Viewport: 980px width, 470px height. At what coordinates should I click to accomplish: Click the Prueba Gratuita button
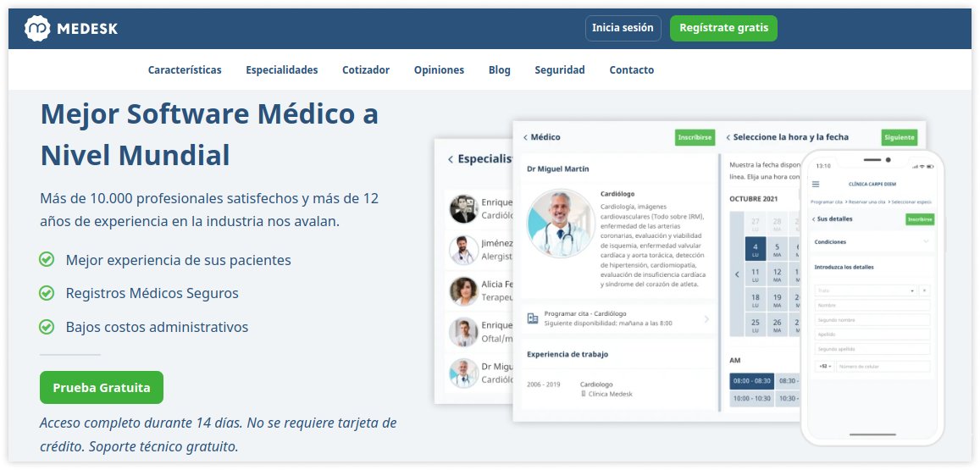[x=102, y=388]
